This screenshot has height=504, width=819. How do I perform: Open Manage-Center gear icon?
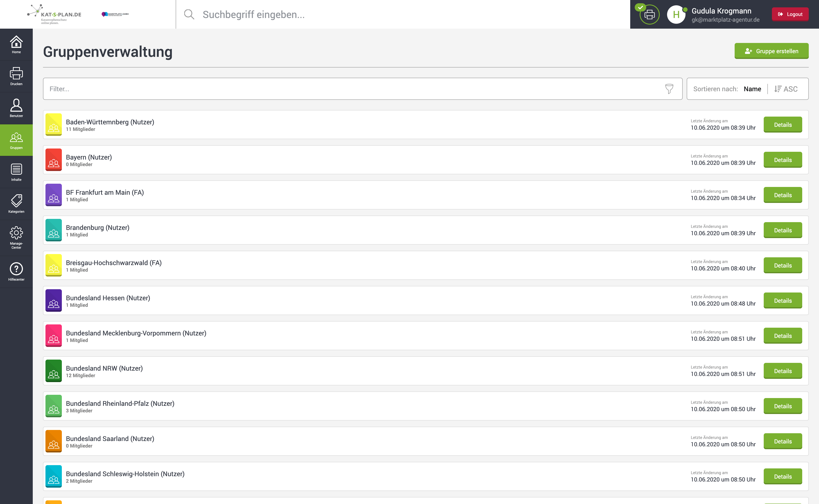click(x=16, y=237)
